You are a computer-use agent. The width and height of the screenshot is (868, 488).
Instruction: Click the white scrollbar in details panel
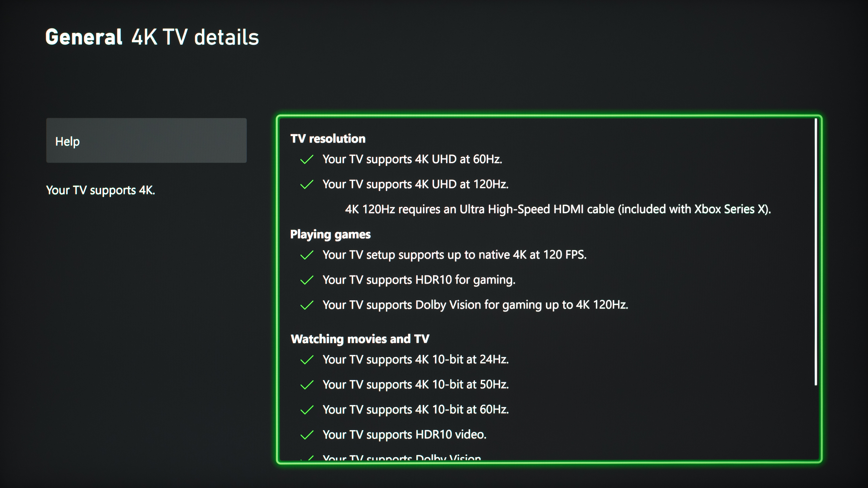815,252
